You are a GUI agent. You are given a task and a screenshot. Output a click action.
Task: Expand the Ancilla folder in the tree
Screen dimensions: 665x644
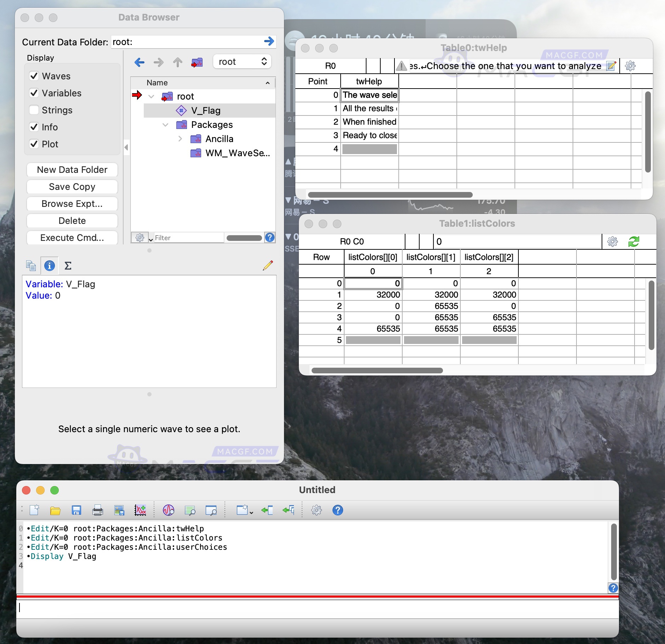click(x=181, y=139)
